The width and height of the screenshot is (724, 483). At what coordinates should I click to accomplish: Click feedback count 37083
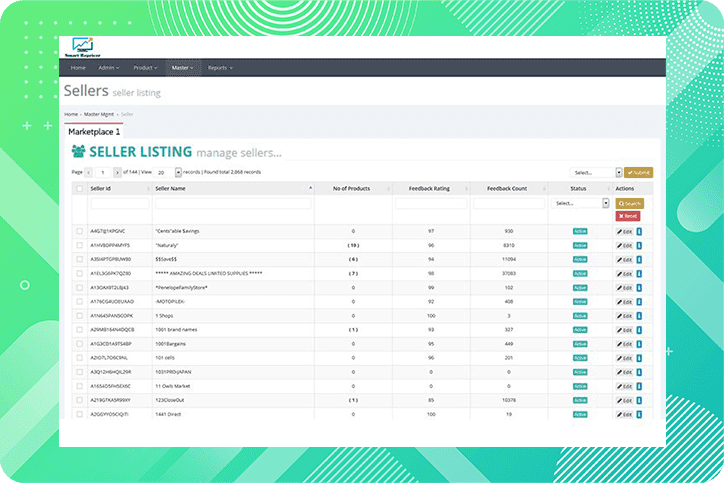click(509, 273)
